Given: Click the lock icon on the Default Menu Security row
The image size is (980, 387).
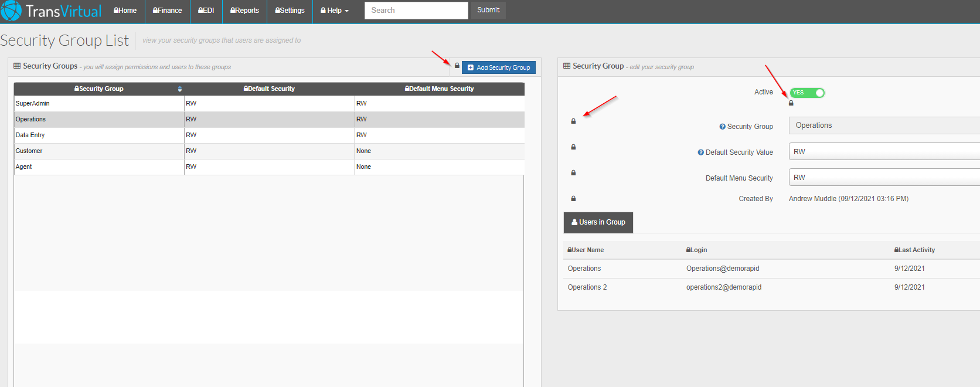Looking at the screenshot, I should [573, 173].
